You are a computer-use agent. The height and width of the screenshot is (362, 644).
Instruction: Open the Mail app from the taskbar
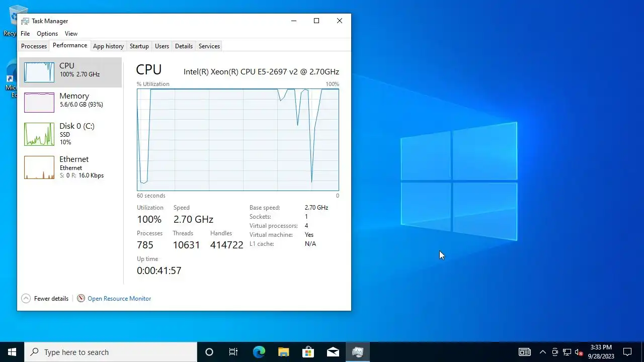[x=333, y=352]
